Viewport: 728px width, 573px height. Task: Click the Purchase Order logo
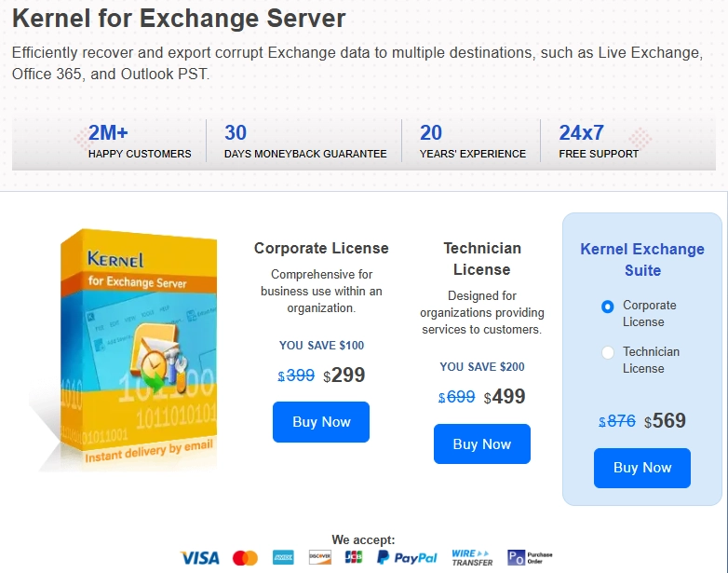click(530, 557)
